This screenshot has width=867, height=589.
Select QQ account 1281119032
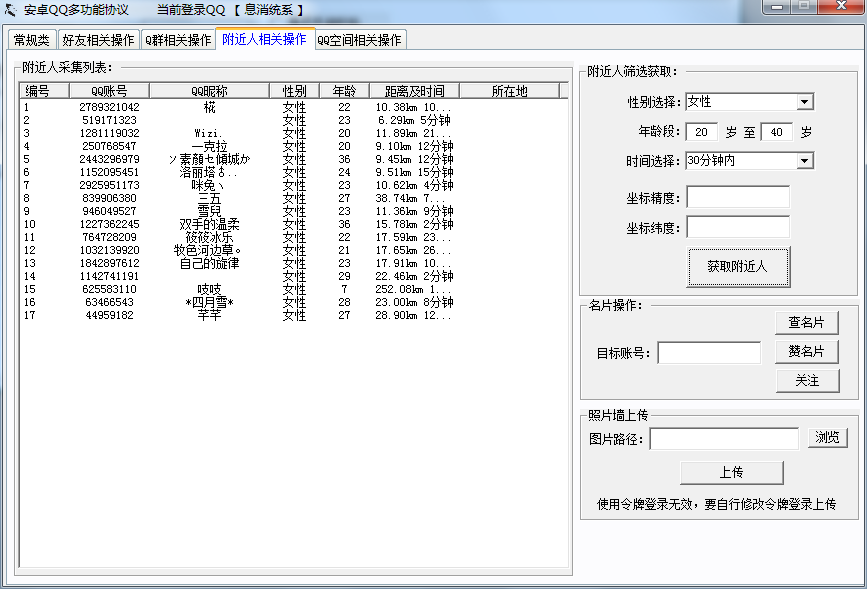109,133
